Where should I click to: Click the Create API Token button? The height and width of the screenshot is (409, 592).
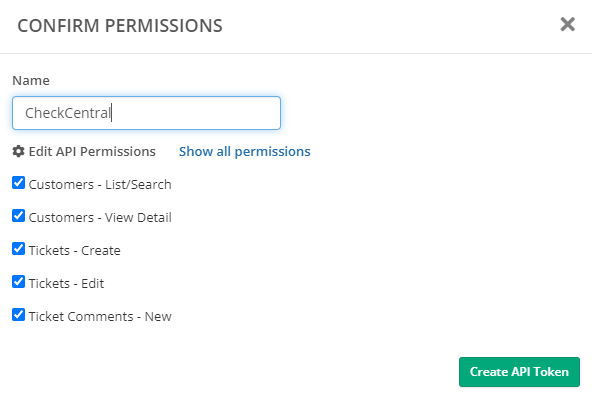click(519, 372)
